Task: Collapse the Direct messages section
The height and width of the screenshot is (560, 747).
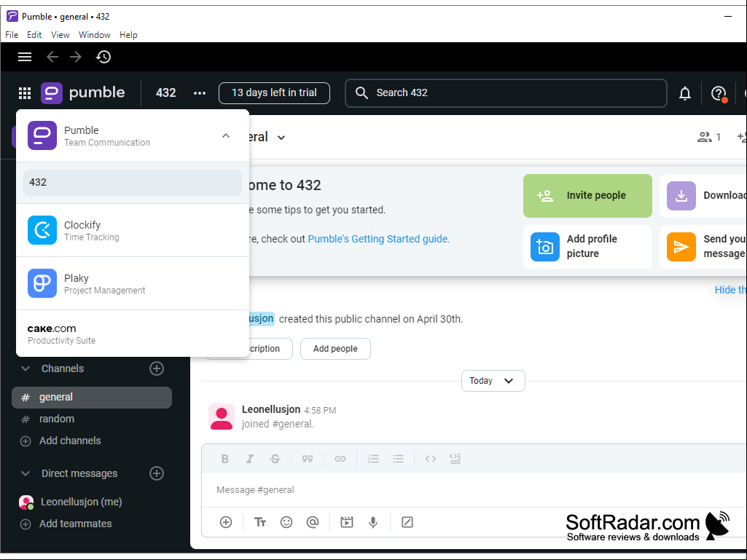Action: click(x=26, y=473)
